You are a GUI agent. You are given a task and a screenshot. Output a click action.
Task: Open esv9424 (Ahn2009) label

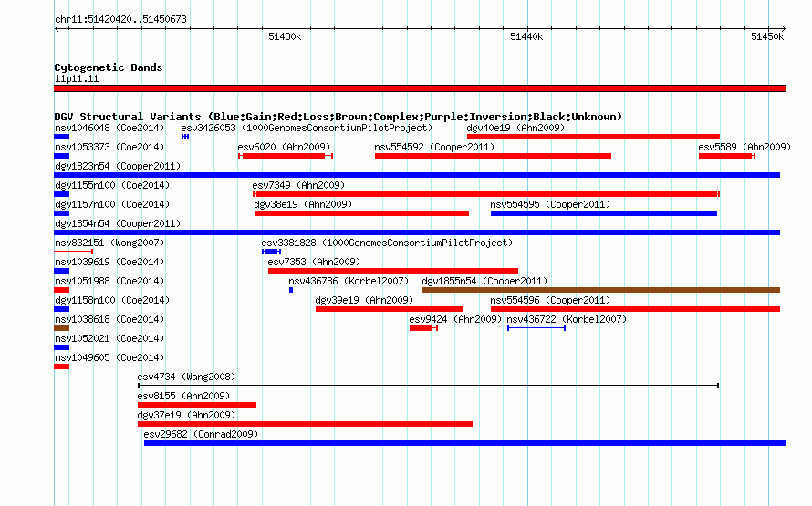455,319
